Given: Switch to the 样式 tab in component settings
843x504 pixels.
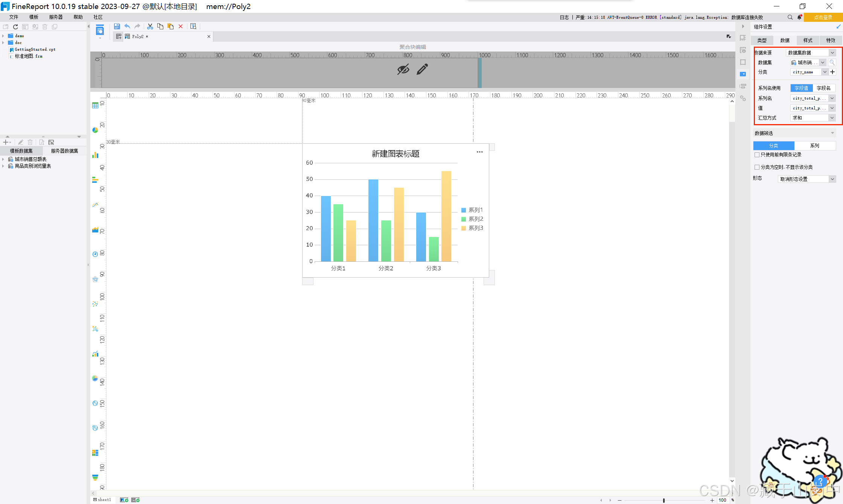Looking at the screenshot, I should 808,40.
